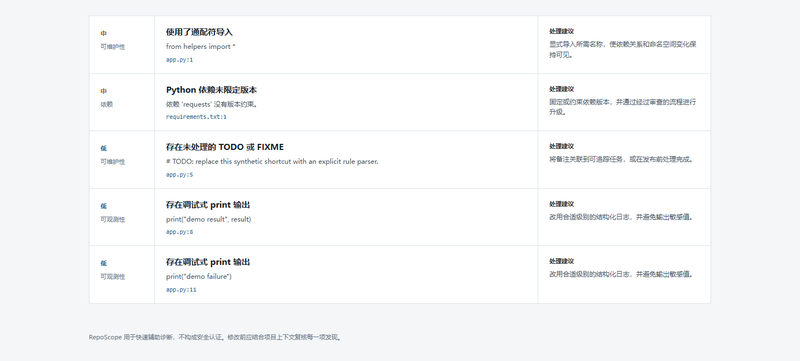
Task: Click '可维护性' tag in the wildcard import row
Action: point(112,47)
